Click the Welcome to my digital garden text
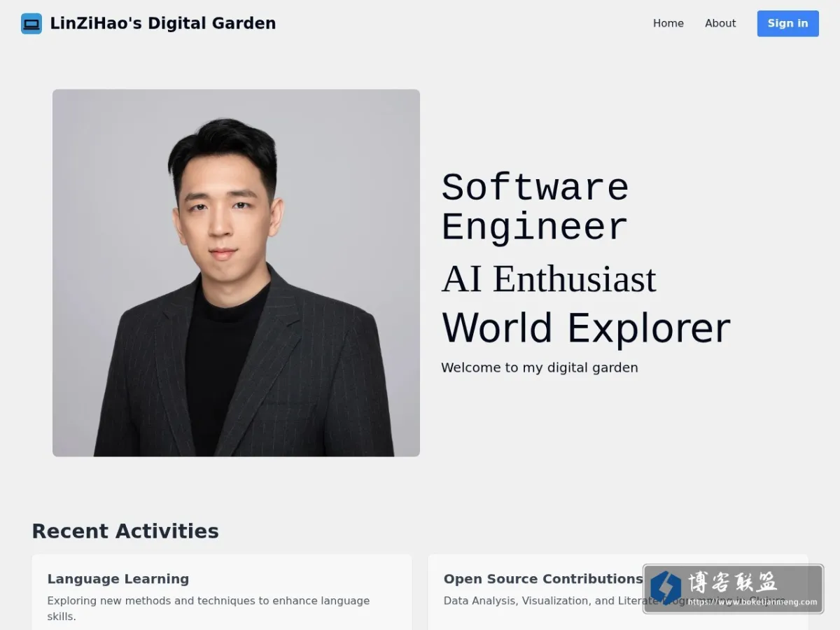Viewport: 840px width, 630px height. coord(540,367)
